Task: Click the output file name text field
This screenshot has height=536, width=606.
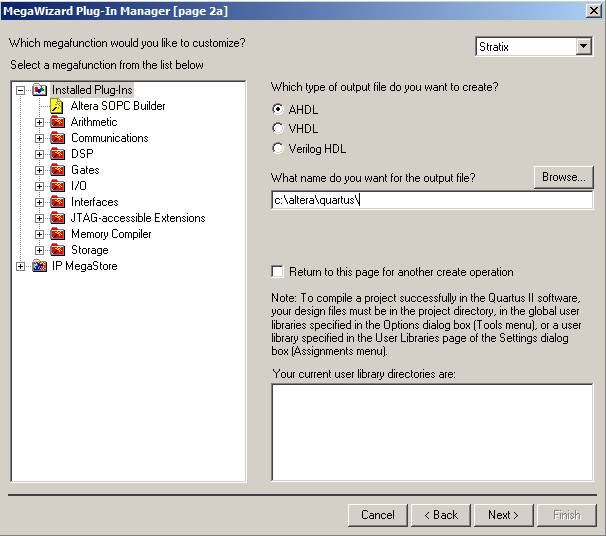Action: pyautogui.click(x=432, y=200)
